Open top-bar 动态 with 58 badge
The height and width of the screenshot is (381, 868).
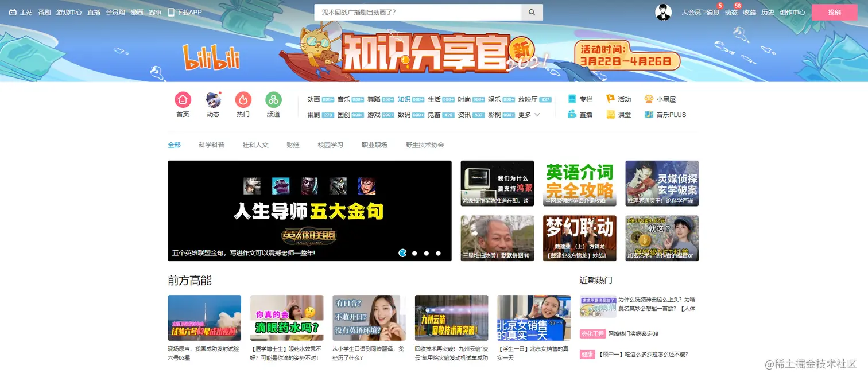[731, 12]
